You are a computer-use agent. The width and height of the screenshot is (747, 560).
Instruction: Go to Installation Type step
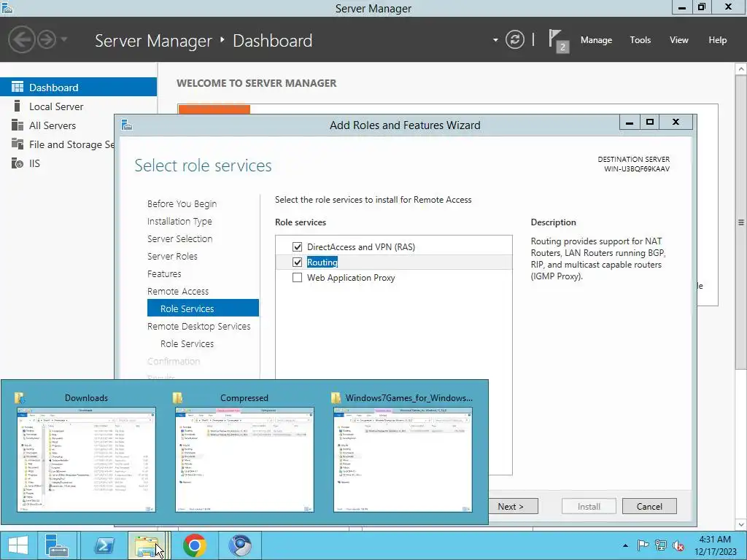(x=179, y=221)
